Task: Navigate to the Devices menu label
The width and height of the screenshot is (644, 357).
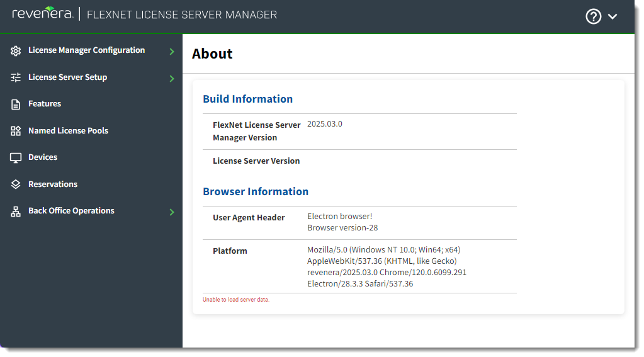Action: [43, 157]
